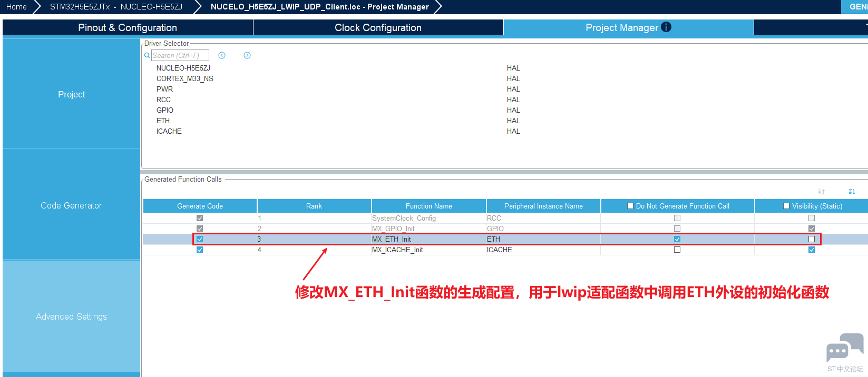Disable Visibility (Static) for MX_ICACHE_Init
This screenshot has width=868, height=377.
[812, 250]
